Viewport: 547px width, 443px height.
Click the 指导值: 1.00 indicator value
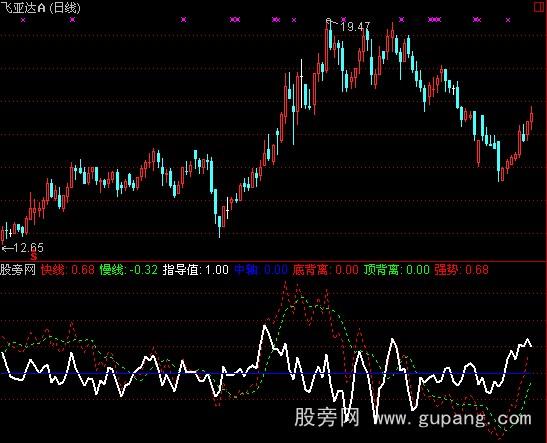tap(196, 270)
